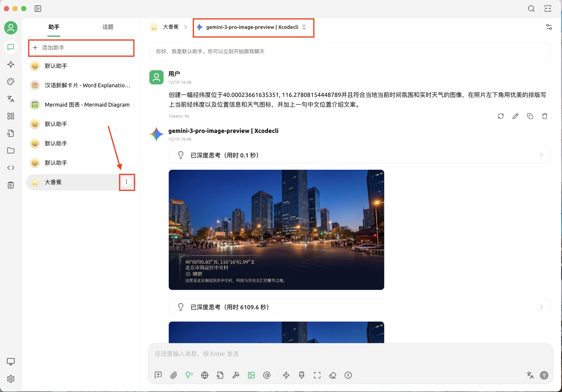562x392 pixels.
Task: Click the 添加助手 button
Action: click(81, 48)
